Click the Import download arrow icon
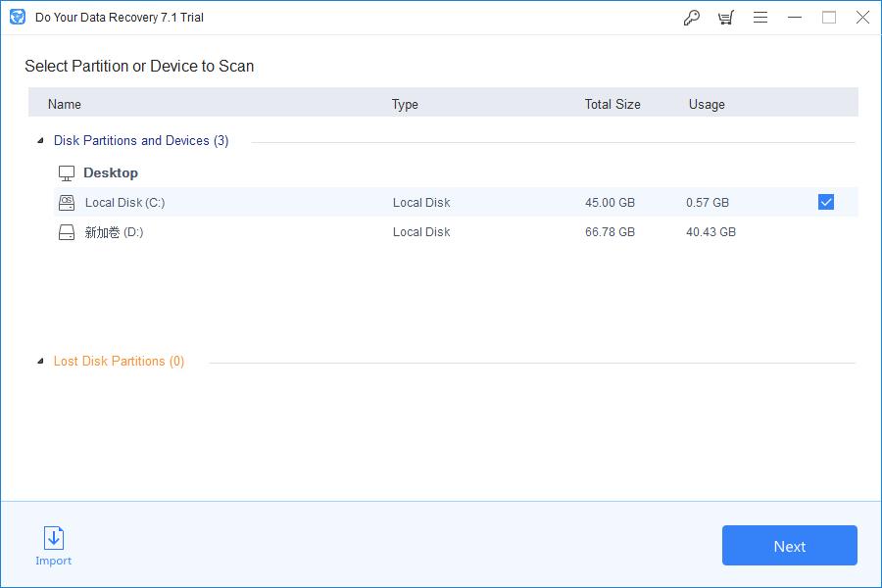The height and width of the screenshot is (588, 882). [x=54, y=538]
